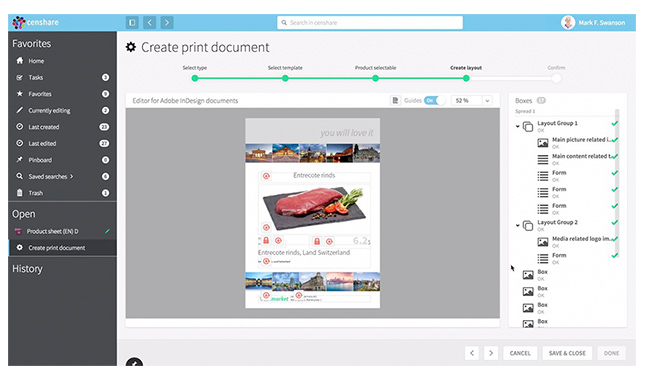Click the gear icon beside page title
The image size is (646, 380).
[x=131, y=47]
